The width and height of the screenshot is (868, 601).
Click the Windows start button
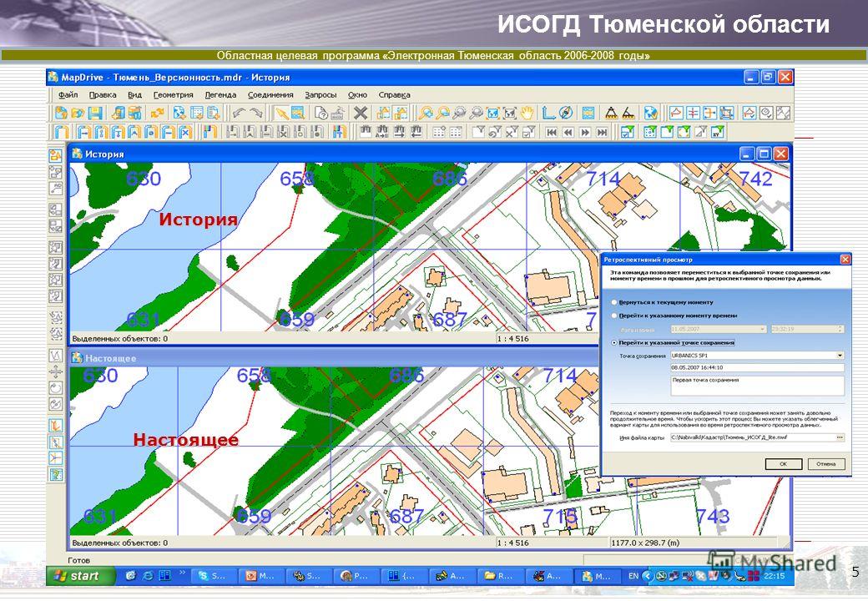pos(81,576)
